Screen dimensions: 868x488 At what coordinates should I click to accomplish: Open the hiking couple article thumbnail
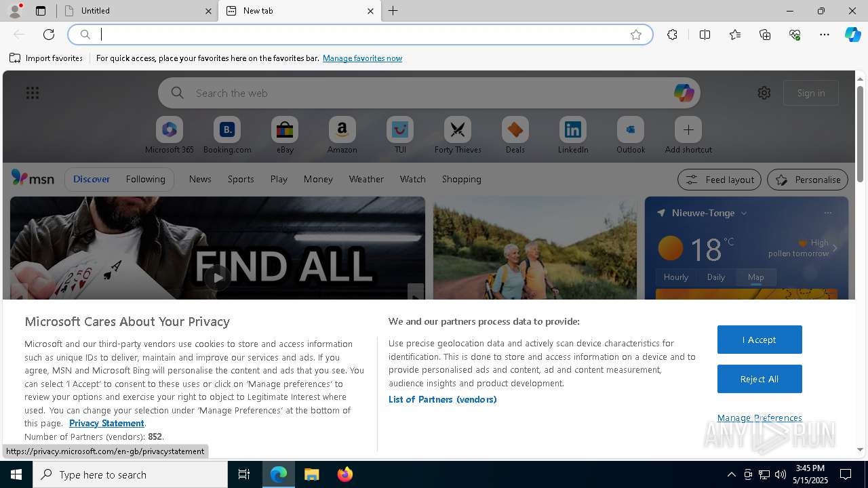535,248
